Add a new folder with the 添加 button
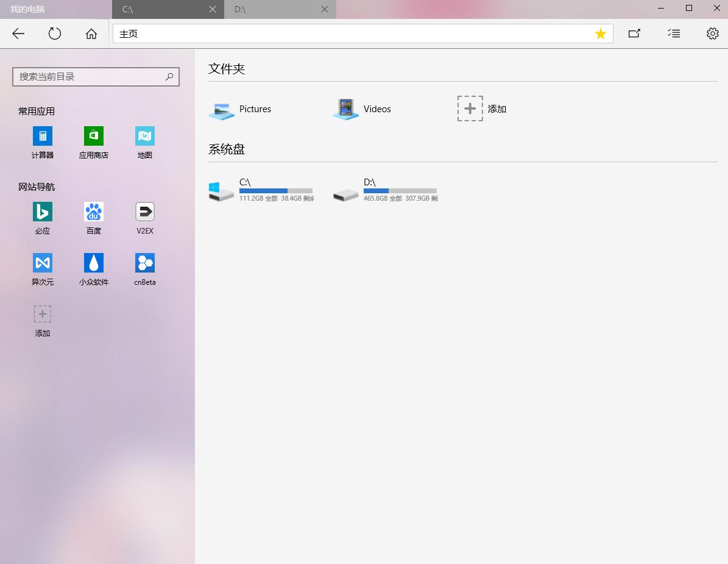The image size is (728, 564). [x=470, y=109]
